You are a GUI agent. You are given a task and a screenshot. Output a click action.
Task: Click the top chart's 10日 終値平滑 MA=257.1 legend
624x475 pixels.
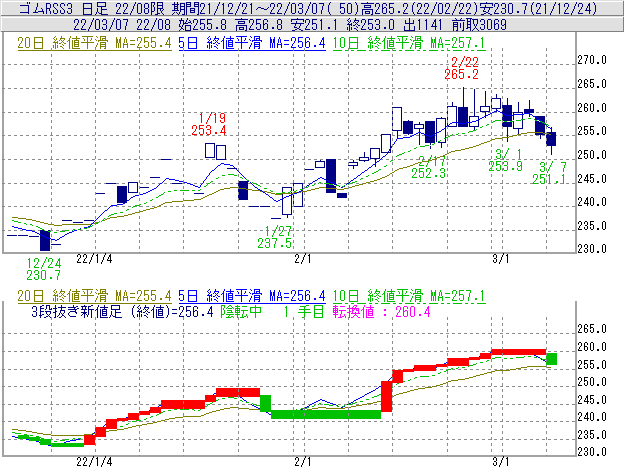pyautogui.click(x=409, y=43)
